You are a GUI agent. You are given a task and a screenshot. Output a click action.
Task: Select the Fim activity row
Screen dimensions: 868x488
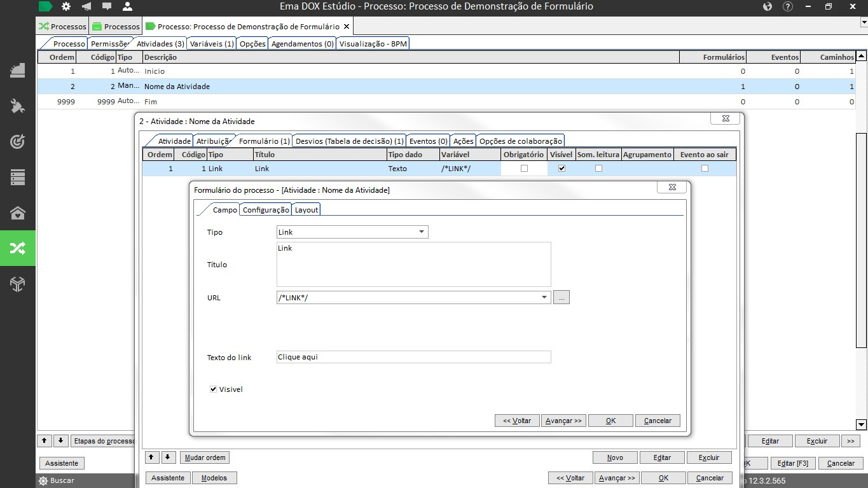[446, 101]
